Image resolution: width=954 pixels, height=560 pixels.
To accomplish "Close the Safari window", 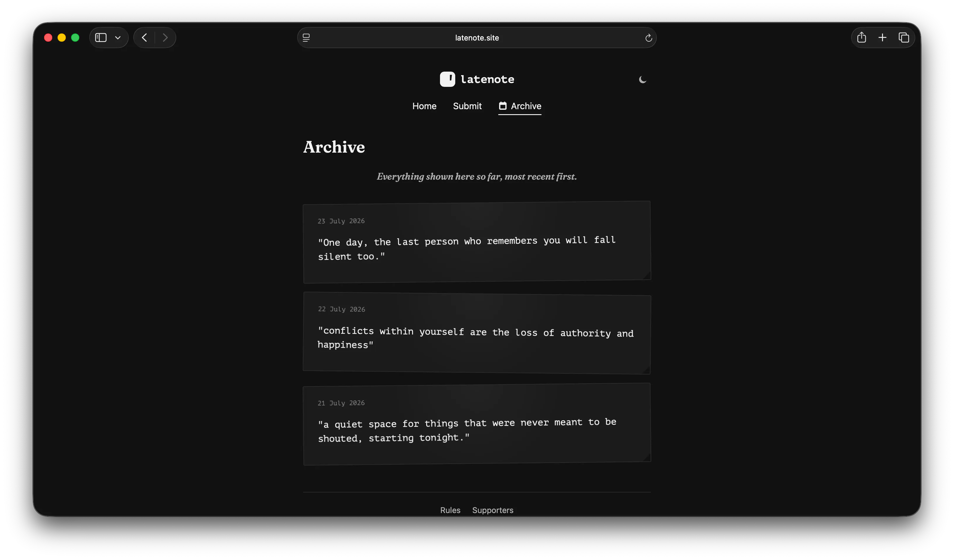I will tap(48, 38).
